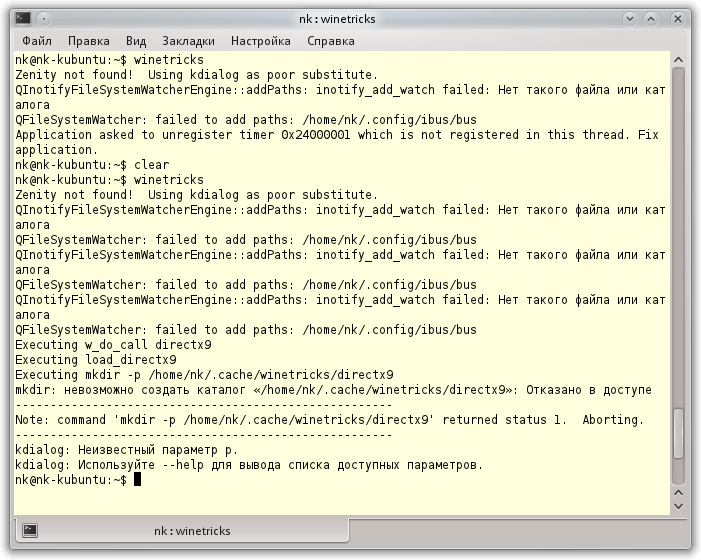Viewport: 701px width, 560px height.
Task: Click the scrollbar handle near the bottom
Action: click(x=678, y=433)
